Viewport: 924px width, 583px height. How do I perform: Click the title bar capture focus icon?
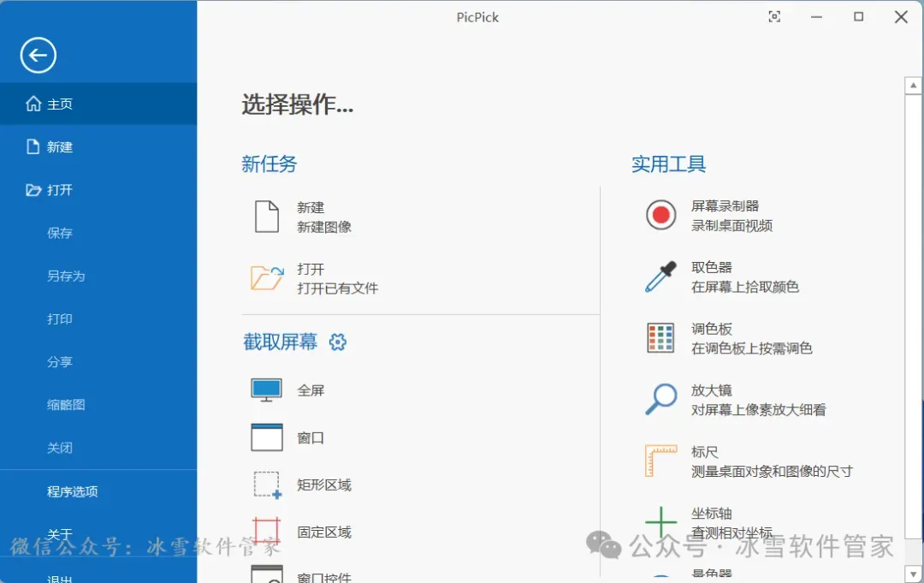click(774, 16)
